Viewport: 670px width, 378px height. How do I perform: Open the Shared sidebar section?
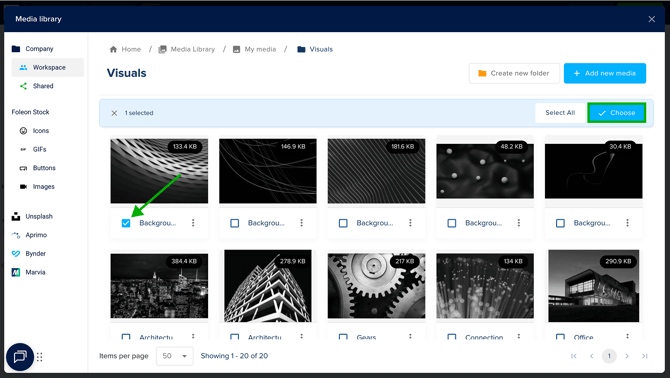(x=37, y=86)
